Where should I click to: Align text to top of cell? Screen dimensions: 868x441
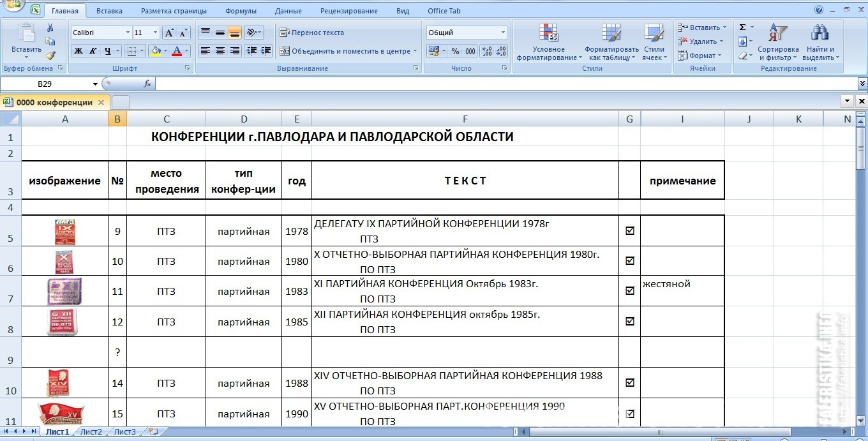point(205,33)
